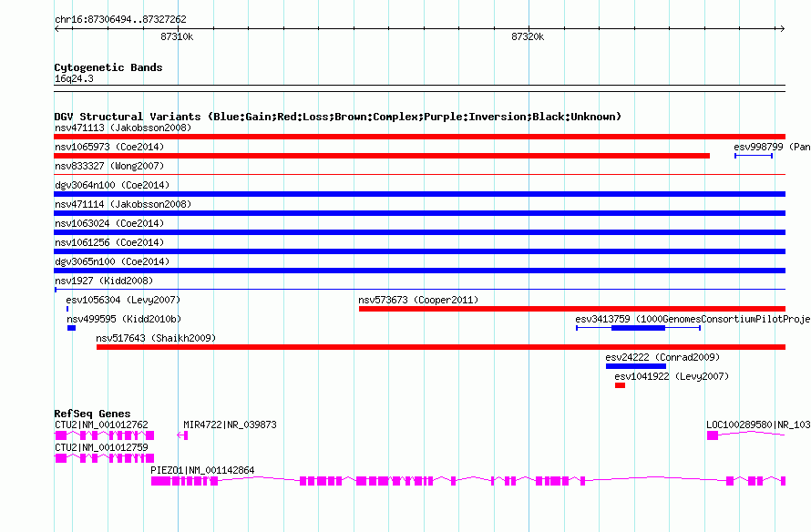This screenshot has height=532, width=811.
Task: Click the PIEZO1 NM_001142864 gene track
Action: 468,481
